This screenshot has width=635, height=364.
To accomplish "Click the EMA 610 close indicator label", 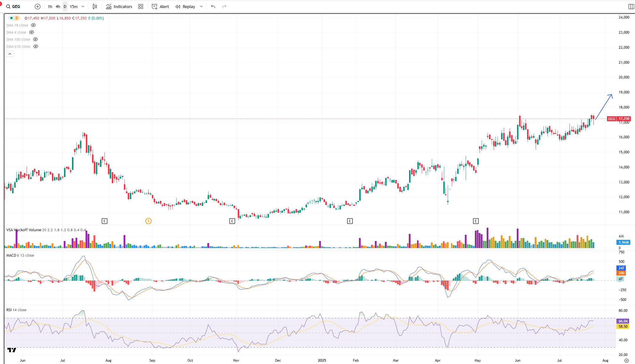I will coord(18,47).
